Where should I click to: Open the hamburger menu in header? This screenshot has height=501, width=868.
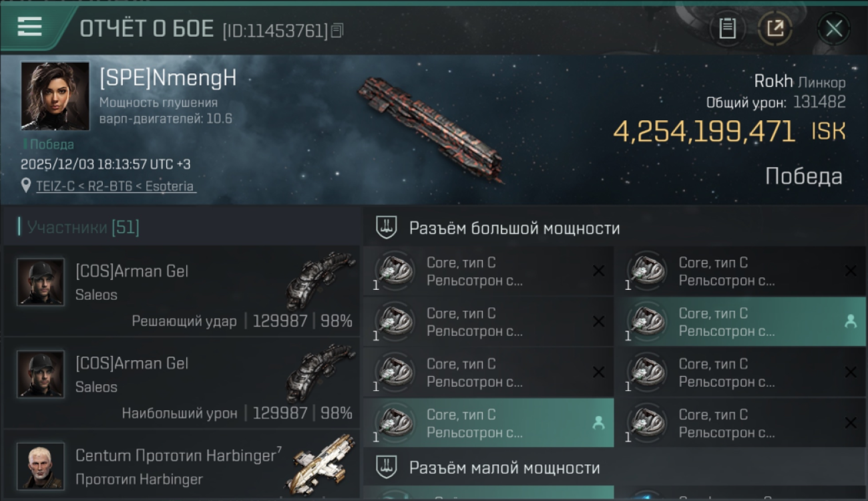(30, 27)
